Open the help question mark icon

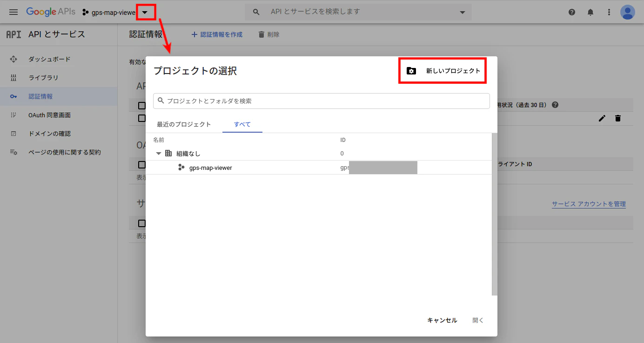coord(572,12)
